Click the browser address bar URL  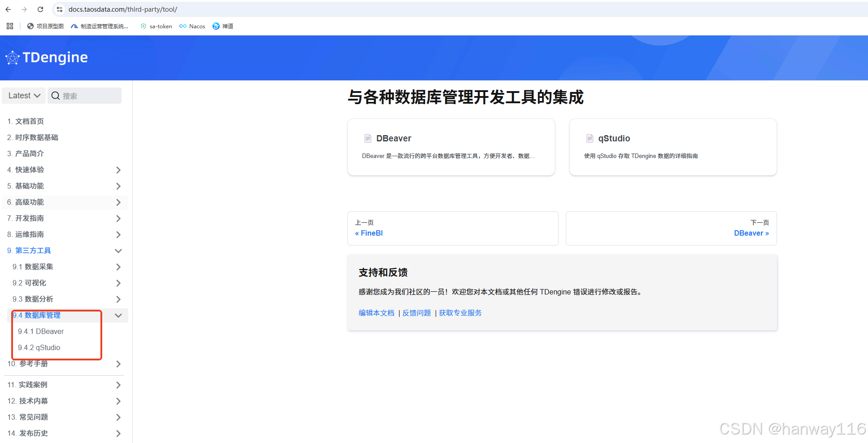[x=123, y=9]
